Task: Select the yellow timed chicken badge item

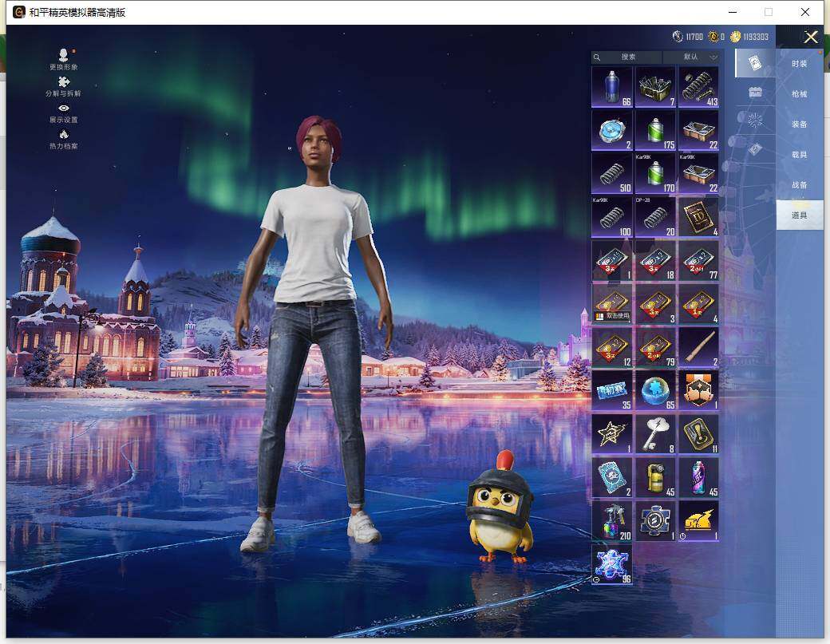Action: 699,520
